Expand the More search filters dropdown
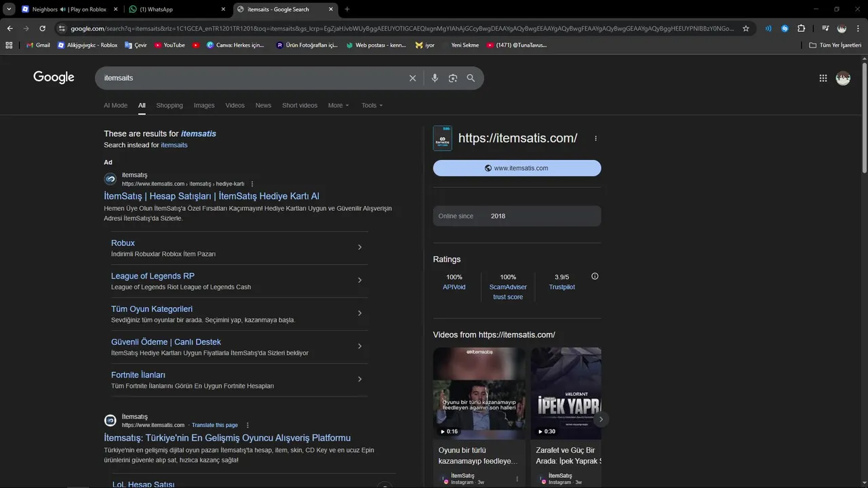868x488 pixels. pyautogui.click(x=338, y=105)
